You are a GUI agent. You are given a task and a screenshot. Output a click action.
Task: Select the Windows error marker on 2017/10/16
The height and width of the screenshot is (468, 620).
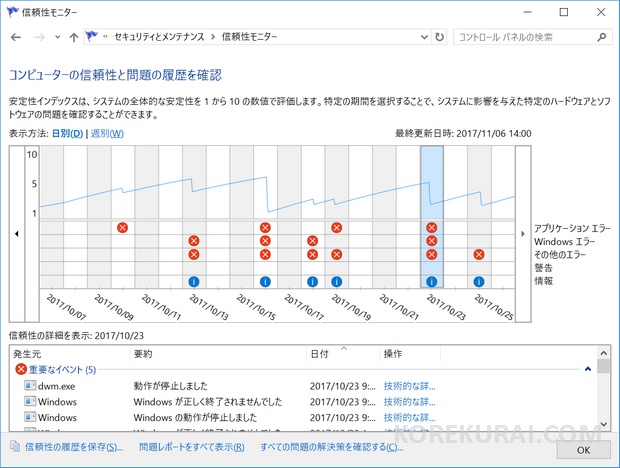click(265, 241)
